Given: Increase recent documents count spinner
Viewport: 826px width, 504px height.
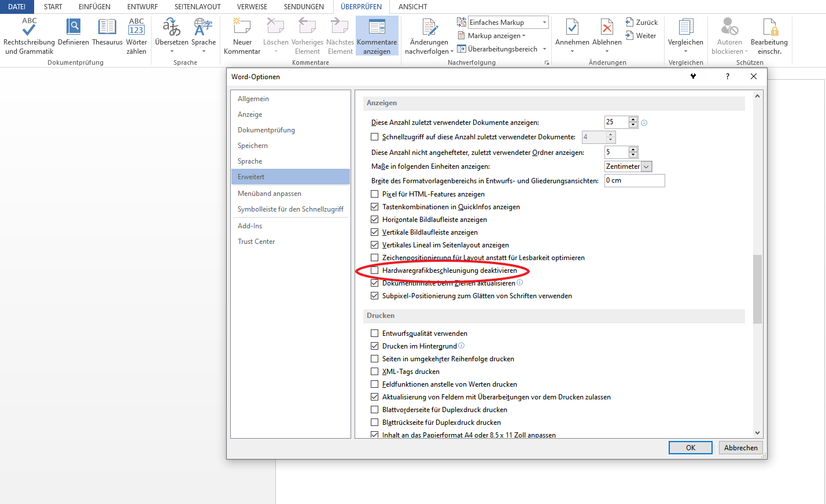Looking at the screenshot, I should 633,120.
